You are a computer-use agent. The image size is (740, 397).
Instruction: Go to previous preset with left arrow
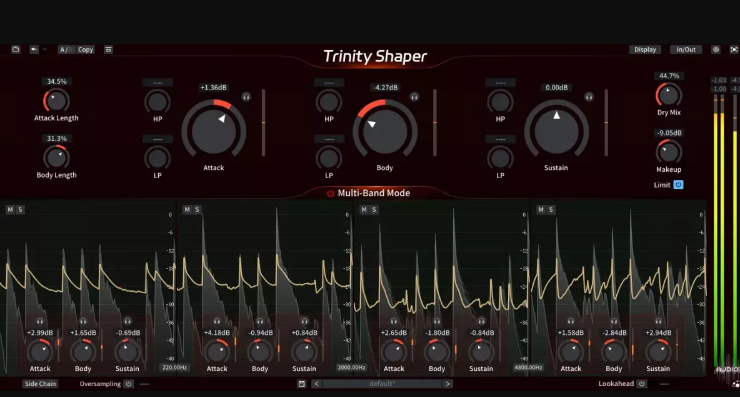(x=317, y=384)
